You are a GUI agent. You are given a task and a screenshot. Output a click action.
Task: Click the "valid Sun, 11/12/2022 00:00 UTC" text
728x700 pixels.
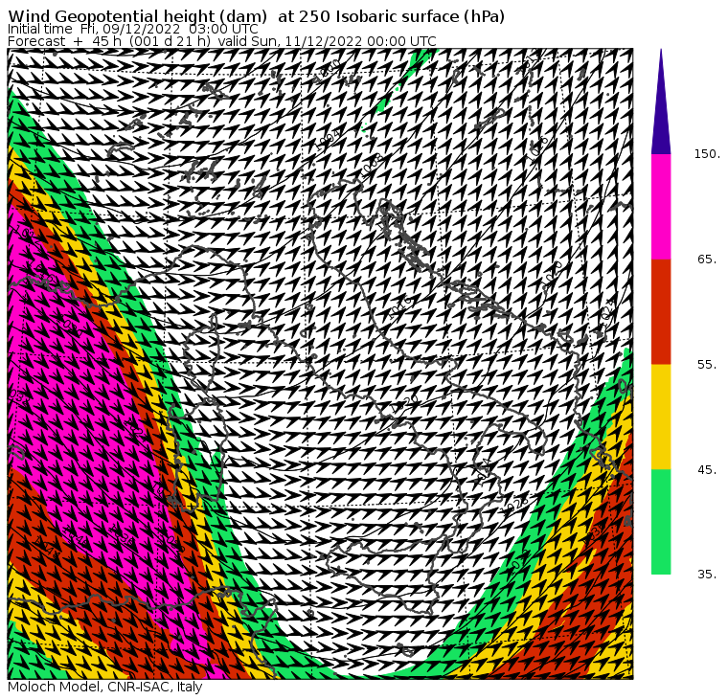click(327, 41)
